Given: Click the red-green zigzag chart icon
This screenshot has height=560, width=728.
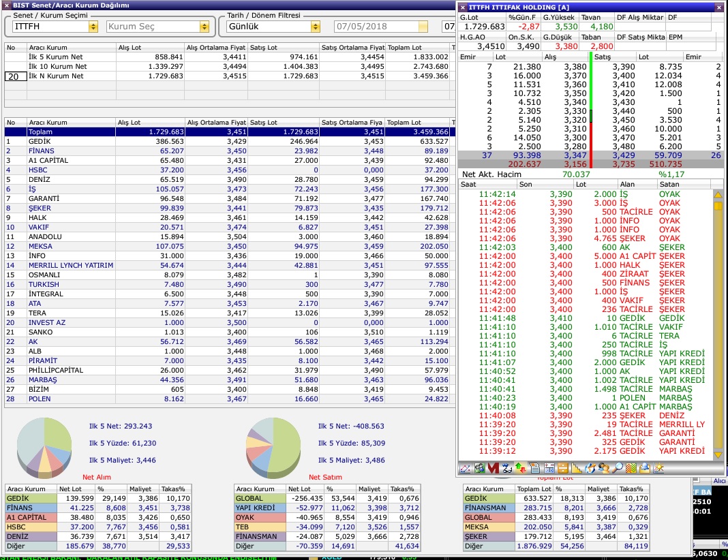Looking at the screenshot, I should click(x=631, y=469).
